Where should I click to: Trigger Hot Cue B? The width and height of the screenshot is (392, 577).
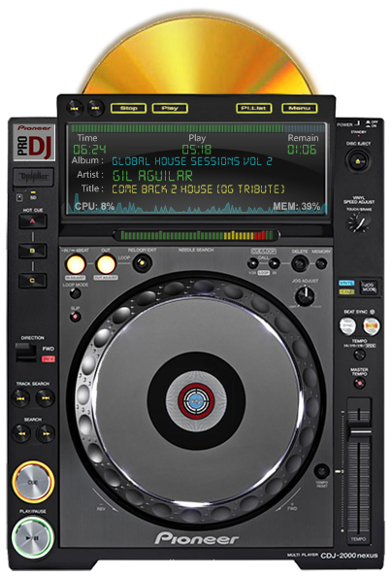tap(33, 251)
